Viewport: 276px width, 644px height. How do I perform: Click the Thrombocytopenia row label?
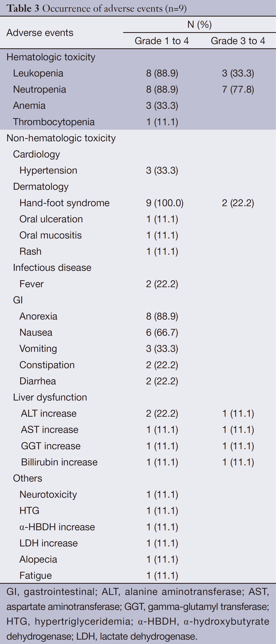[x=54, y=122]
